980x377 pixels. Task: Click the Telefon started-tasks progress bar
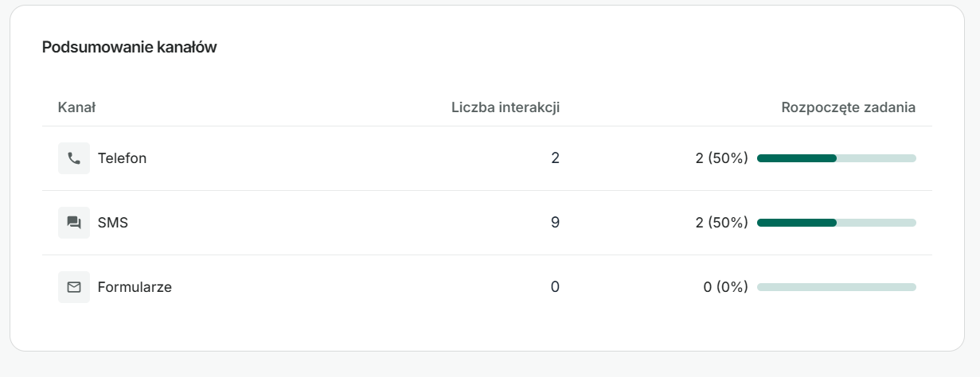click(x=836, y=158)
